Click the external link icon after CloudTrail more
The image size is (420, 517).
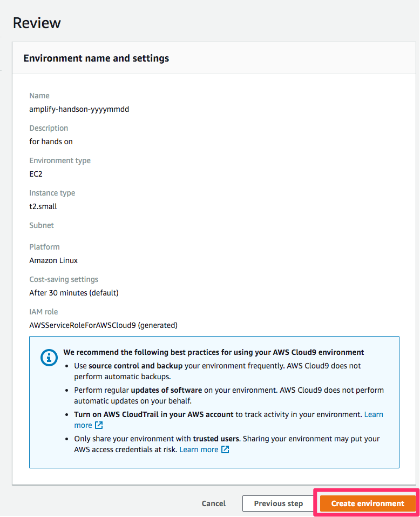[99, 425]
